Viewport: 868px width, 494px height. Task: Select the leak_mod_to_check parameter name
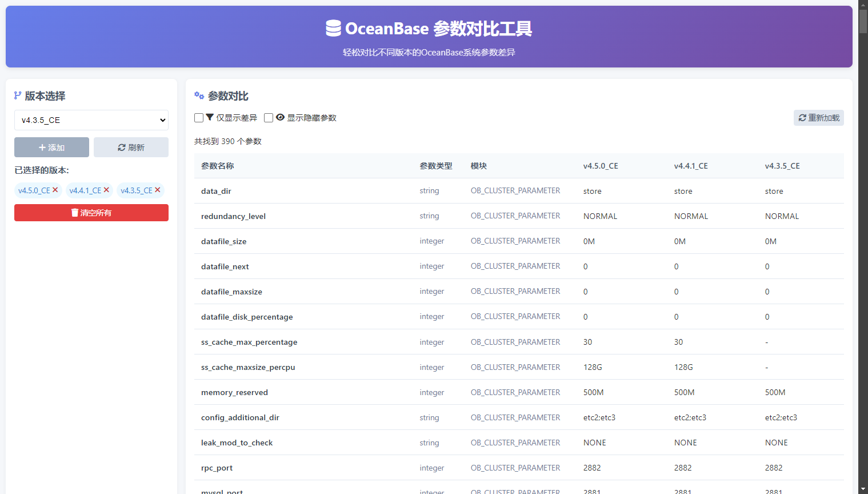(x=237, y=443)
